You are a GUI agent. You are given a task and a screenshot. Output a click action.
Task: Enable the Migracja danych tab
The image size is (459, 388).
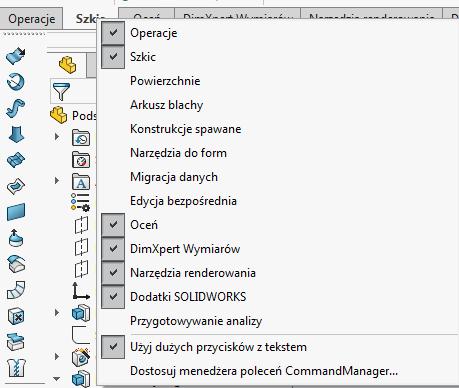pos(174,177)
